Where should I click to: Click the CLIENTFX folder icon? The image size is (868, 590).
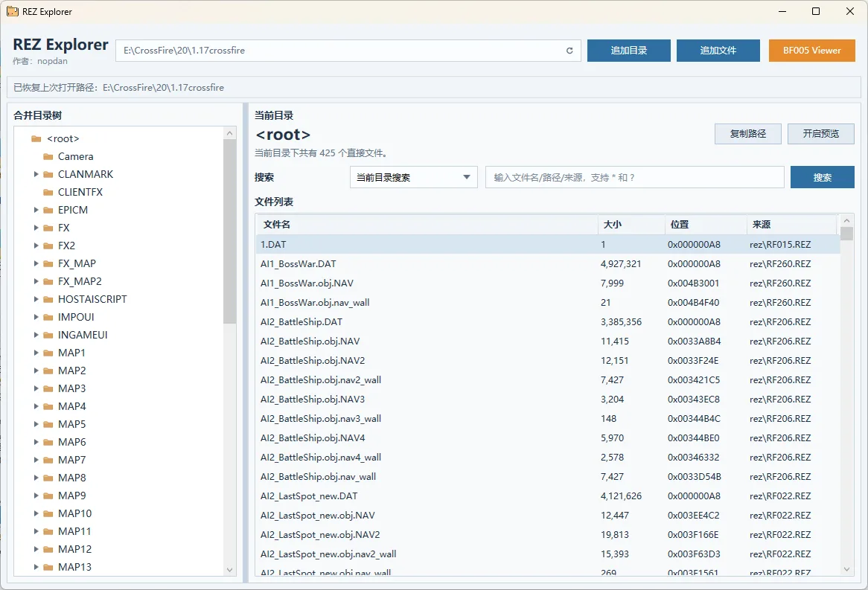48,192
